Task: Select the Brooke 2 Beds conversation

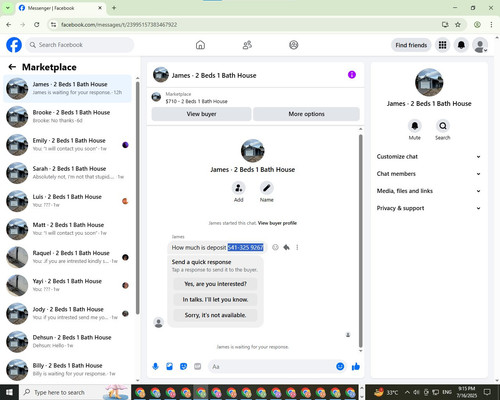Action: coord(68,117)
